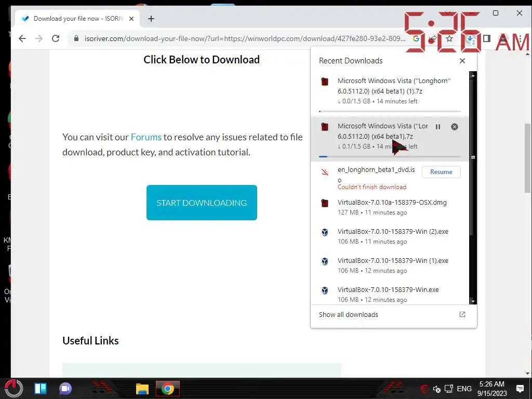Resume the en_longhorn_beta1_dvd.iso download
This screenshot has width=532, height=399.
(x=441, y=171)
